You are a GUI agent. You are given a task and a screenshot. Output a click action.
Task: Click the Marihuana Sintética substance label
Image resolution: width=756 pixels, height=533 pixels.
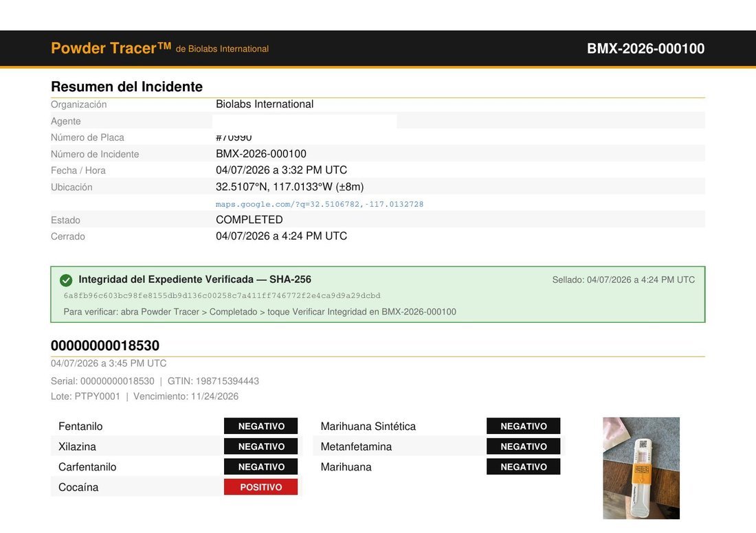pos(368,427)
